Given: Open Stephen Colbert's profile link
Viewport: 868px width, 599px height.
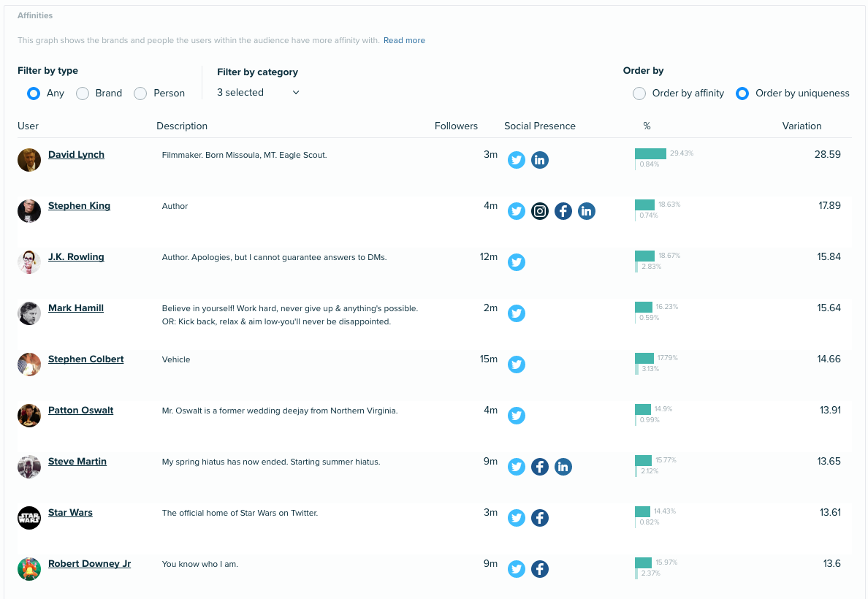Looking at the screenshot, I should click(85, 359).
